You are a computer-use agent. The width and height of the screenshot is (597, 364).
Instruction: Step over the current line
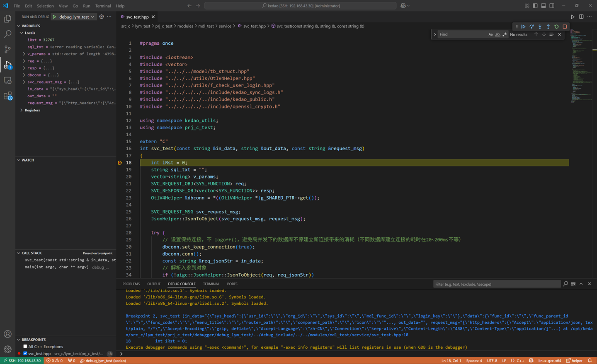[531, 27]
